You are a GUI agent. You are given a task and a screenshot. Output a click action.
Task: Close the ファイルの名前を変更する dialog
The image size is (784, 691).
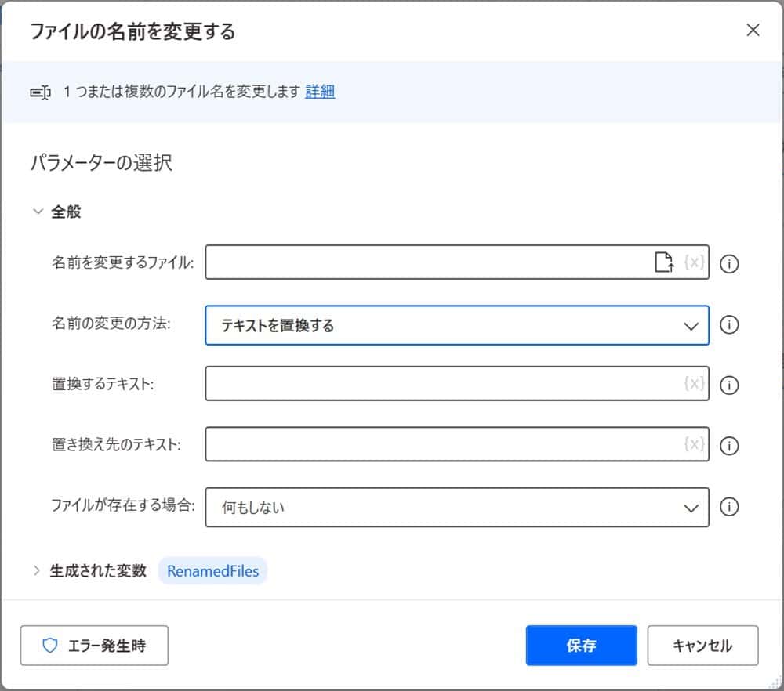point(753,30)
